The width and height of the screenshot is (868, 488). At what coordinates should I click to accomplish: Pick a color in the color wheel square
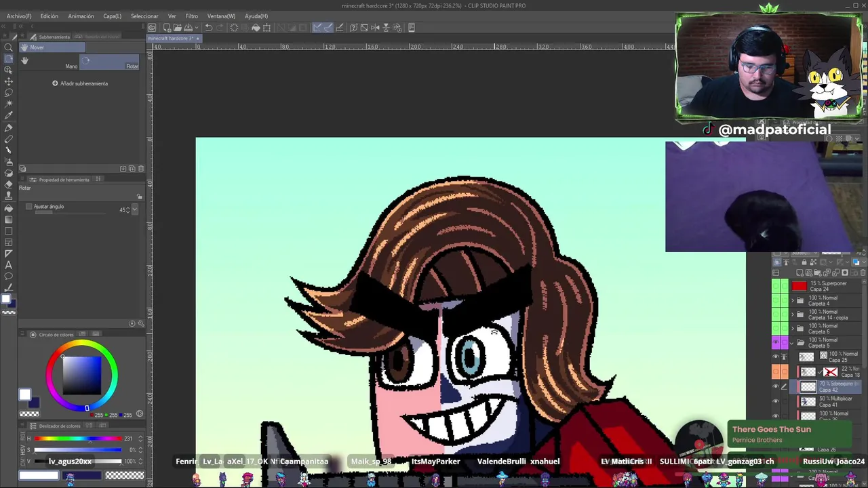click(82, 375)
